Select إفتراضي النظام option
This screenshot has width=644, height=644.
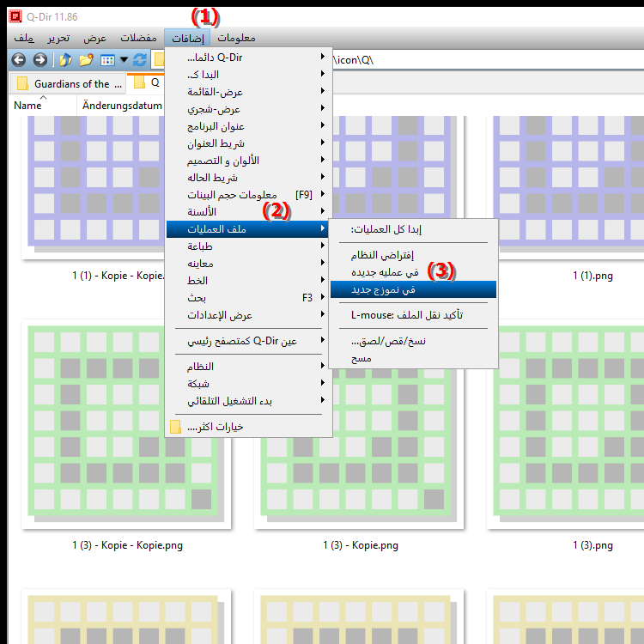413,255
